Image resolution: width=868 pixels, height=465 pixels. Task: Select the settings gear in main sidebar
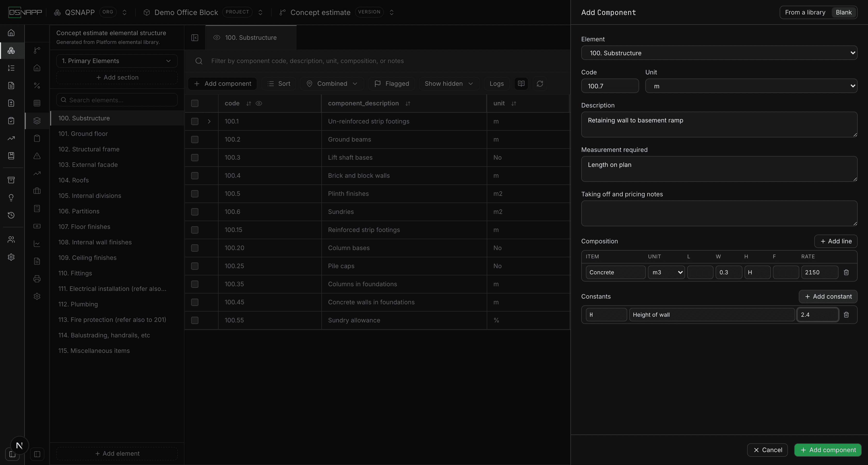(x=11, y=257)
